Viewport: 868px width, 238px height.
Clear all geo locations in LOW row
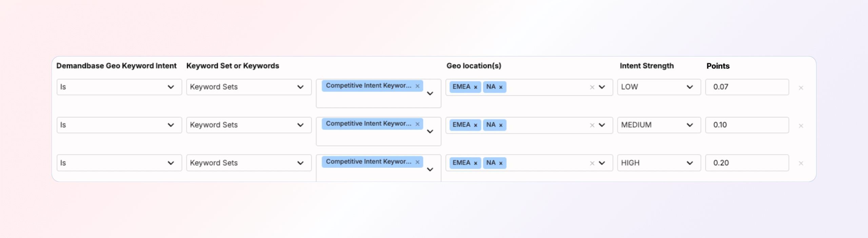pyautogui.click(x=592, y=87)
